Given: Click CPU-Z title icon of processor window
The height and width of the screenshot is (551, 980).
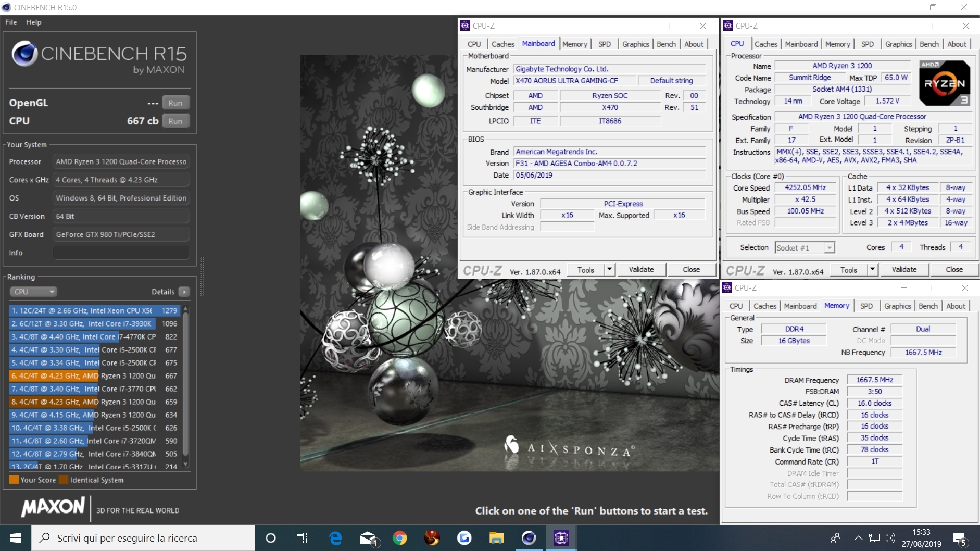Looking at the screenshot, I should 728,26.
